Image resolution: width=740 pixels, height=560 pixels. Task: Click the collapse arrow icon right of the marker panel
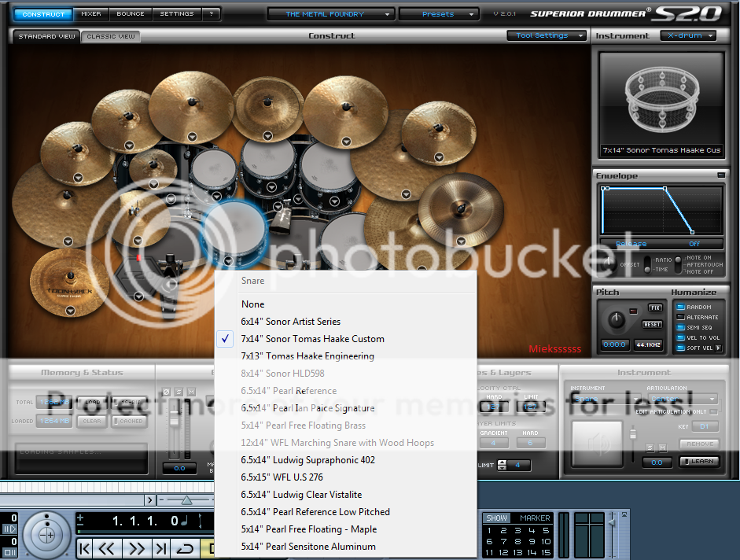624,514
